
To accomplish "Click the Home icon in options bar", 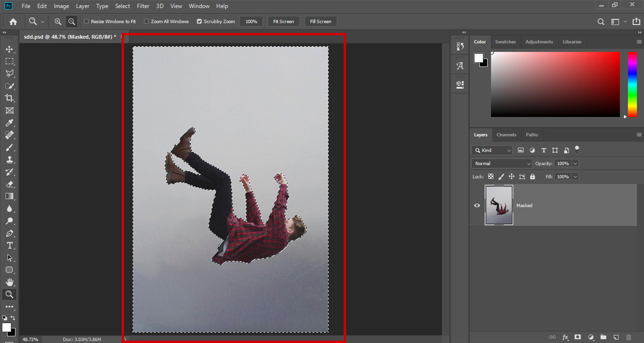I will coord(13,21).
